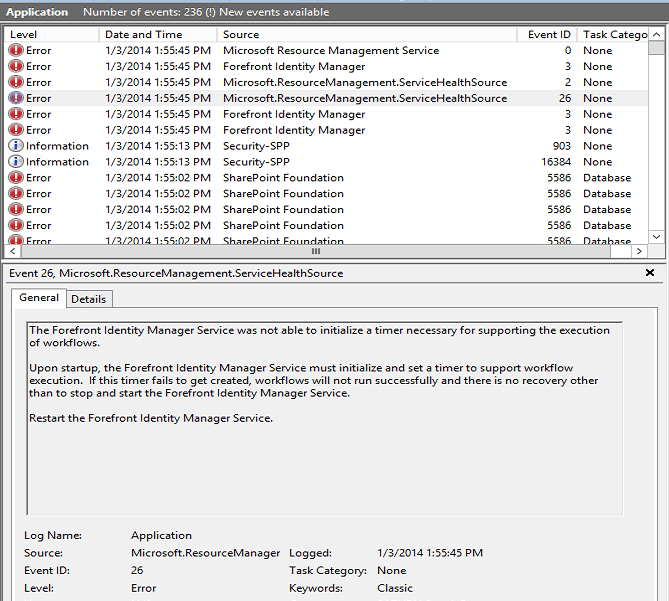Screen dimensions: 669x601
Task: Click the 'Application' log title in header bar
Action: pos(37,12)
